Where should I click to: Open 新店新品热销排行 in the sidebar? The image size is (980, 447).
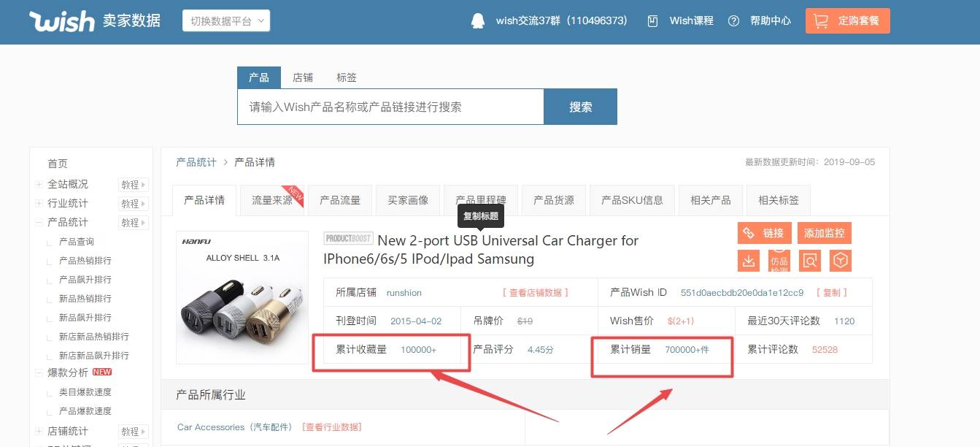[x=94, y=337]
